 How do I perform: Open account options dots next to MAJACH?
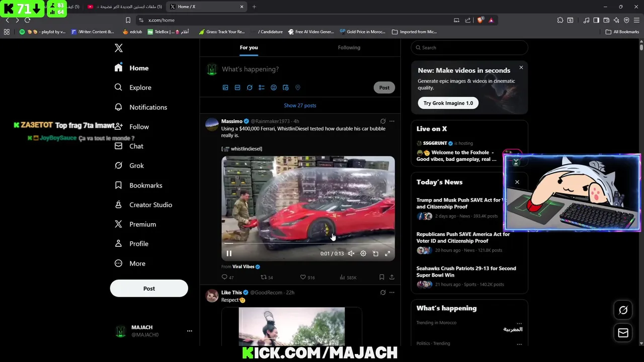tap(189, 331)
